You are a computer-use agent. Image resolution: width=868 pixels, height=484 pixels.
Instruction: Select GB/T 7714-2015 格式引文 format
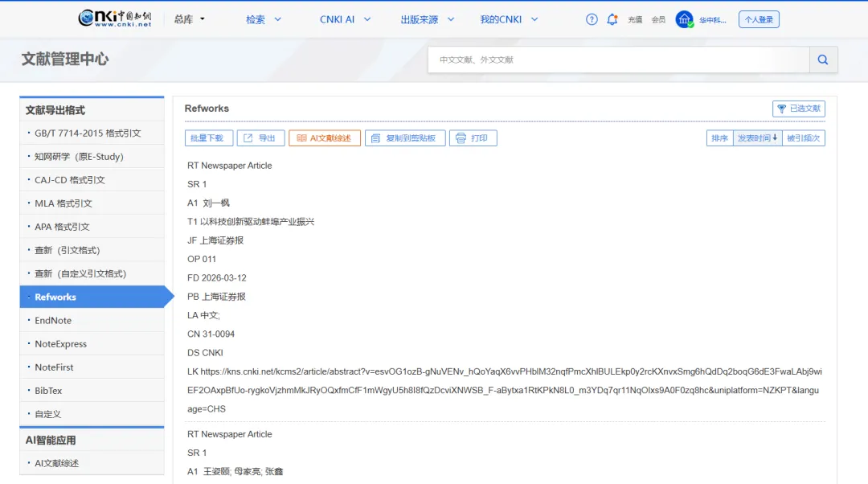click(92, 133)
